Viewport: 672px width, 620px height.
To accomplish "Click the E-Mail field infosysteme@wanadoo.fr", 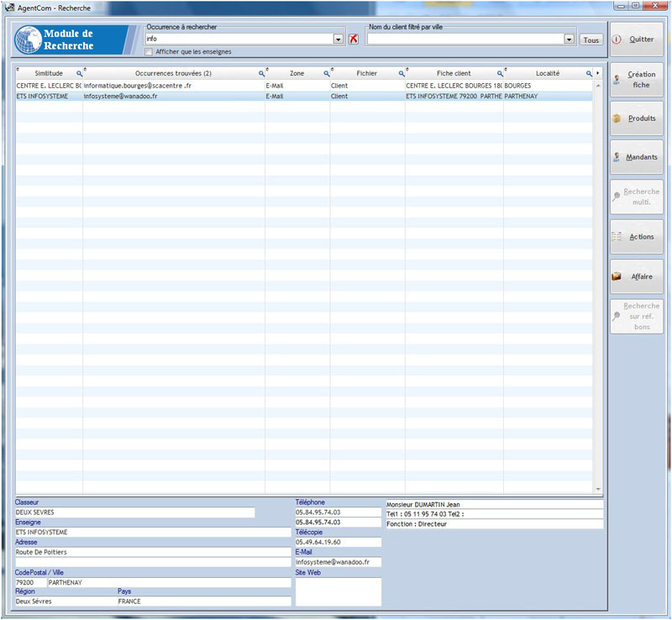I will tap(339, 562).
